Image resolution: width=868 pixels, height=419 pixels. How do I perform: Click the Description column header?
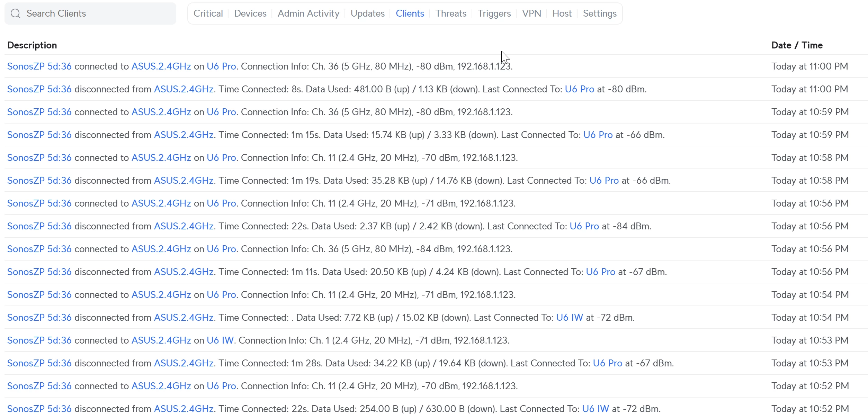[32, 45]
